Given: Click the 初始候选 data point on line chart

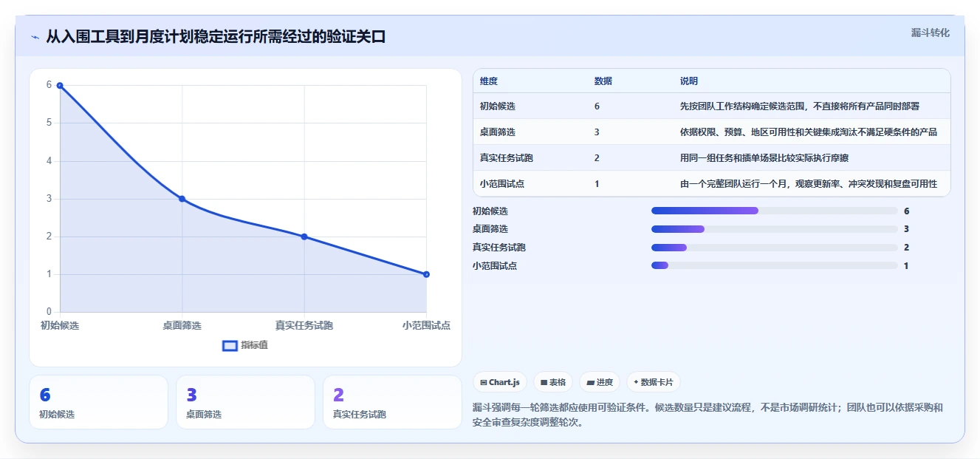Looking at the screenshot, I should point(60,85).
